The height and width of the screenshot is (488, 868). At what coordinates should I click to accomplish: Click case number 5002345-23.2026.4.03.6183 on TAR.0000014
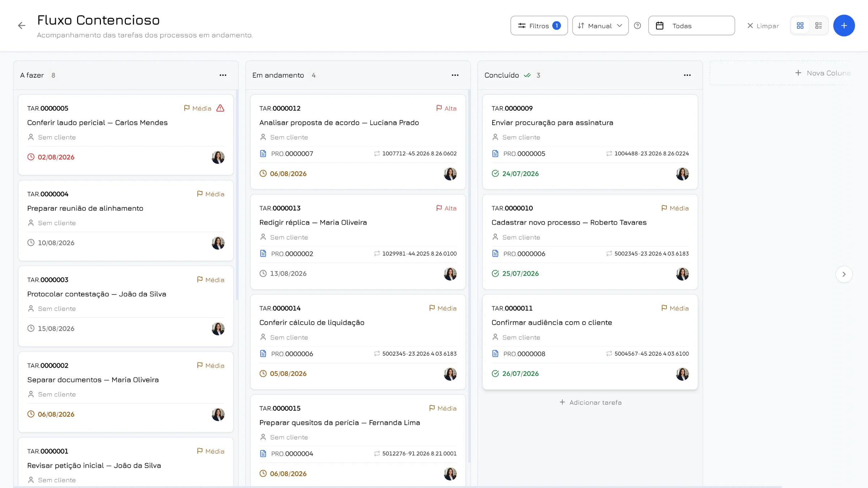pos(420,354)
